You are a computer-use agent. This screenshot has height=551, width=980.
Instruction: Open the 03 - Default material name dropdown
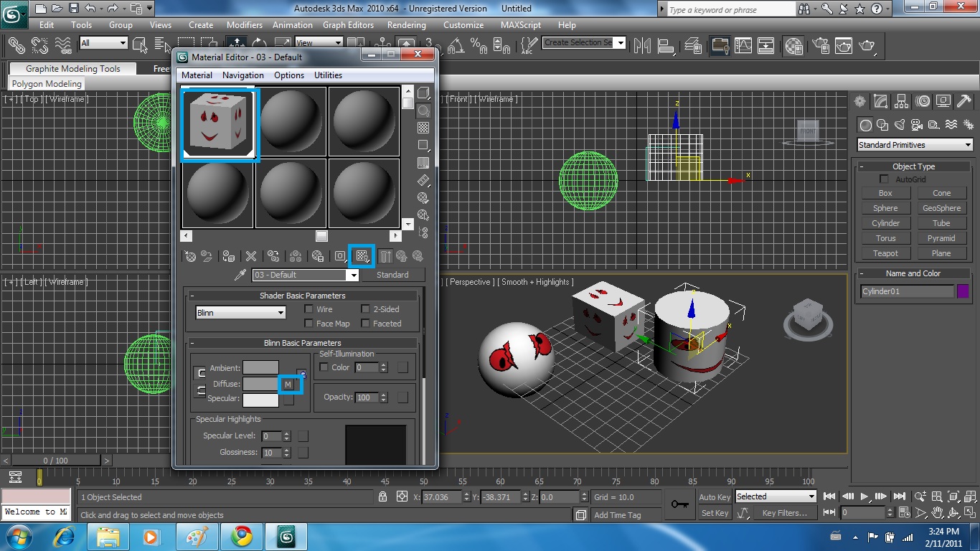(305, 275)
